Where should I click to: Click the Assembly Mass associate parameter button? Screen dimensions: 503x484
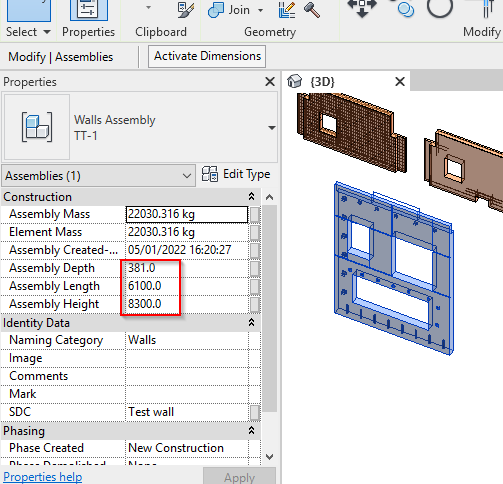[255, 214]
